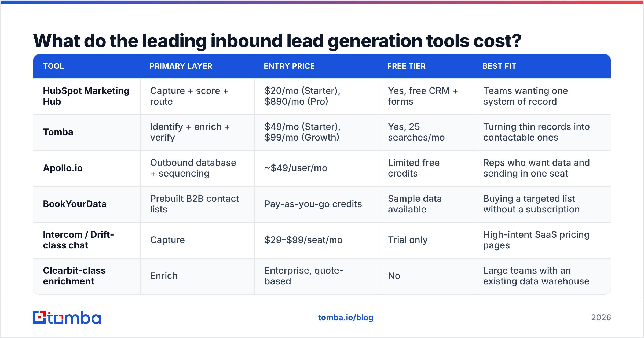Click the inbound lead generation tools heading

click(277, 41)
